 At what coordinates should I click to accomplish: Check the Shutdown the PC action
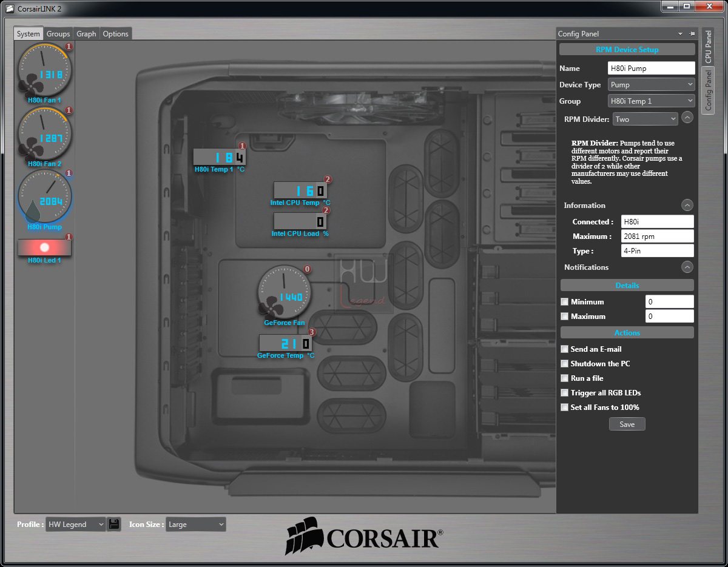click(x=565, y=363)
